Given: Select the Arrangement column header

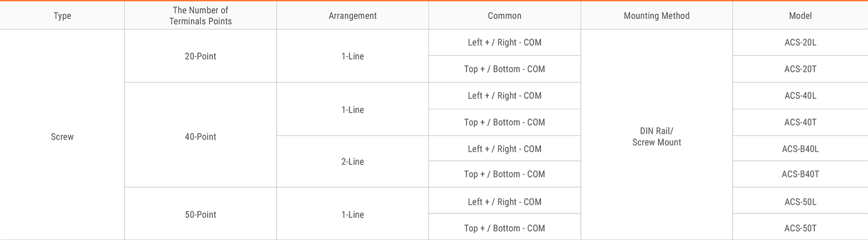Looking at the screenshot, I should (x=352, y=16).
